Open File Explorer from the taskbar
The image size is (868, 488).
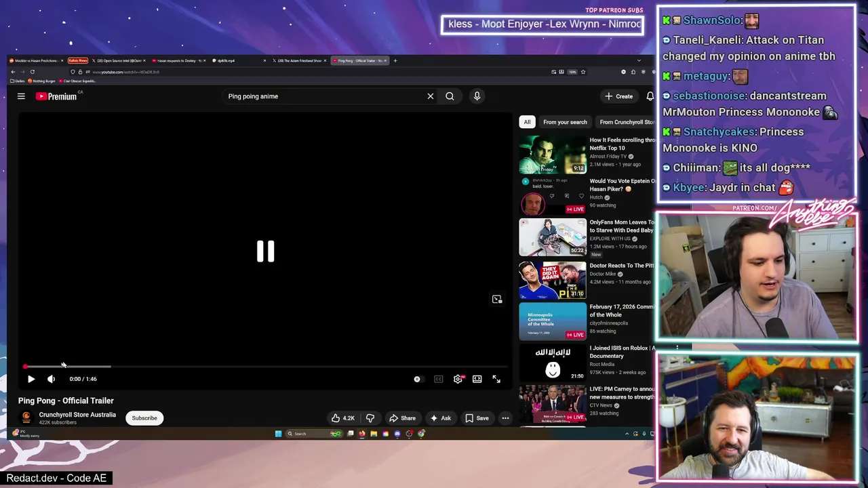[374, 434]
